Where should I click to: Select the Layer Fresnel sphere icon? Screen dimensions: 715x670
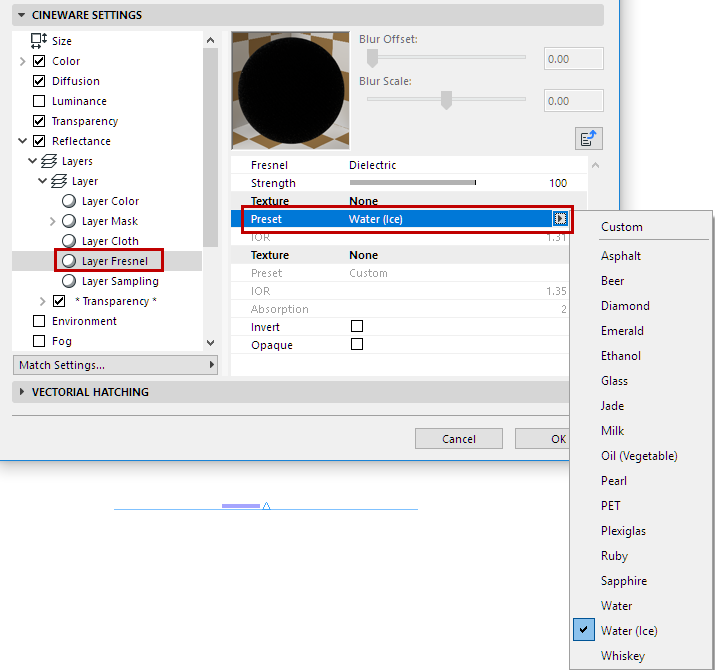coord(69,261)
